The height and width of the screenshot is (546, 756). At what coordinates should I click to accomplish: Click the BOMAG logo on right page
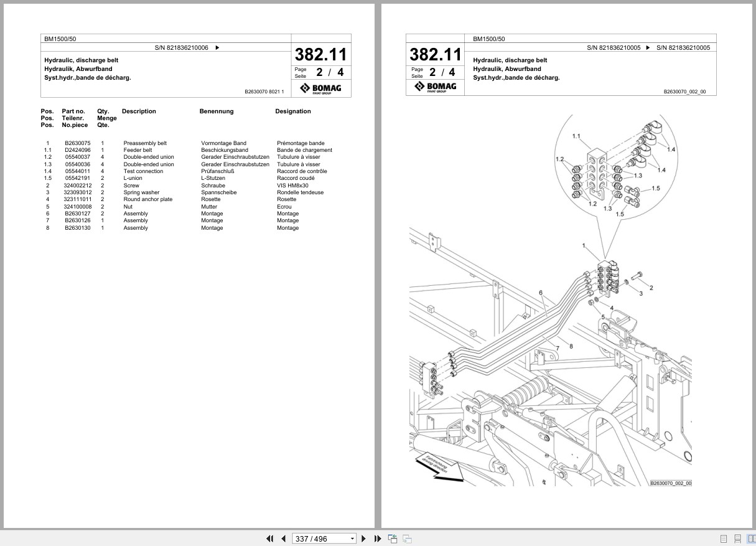[x=436, y=87]
